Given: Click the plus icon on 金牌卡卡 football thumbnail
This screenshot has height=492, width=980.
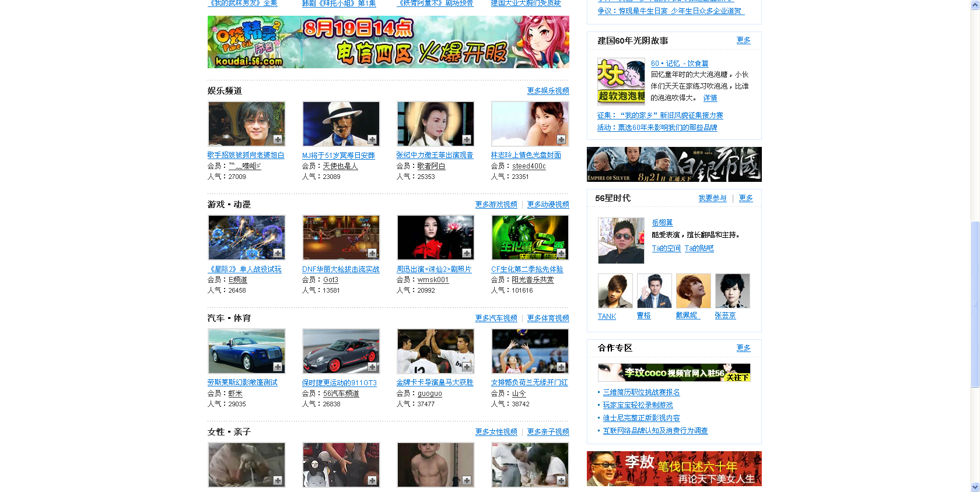Looking at the screenshot, I should click(x=467, y=367).
